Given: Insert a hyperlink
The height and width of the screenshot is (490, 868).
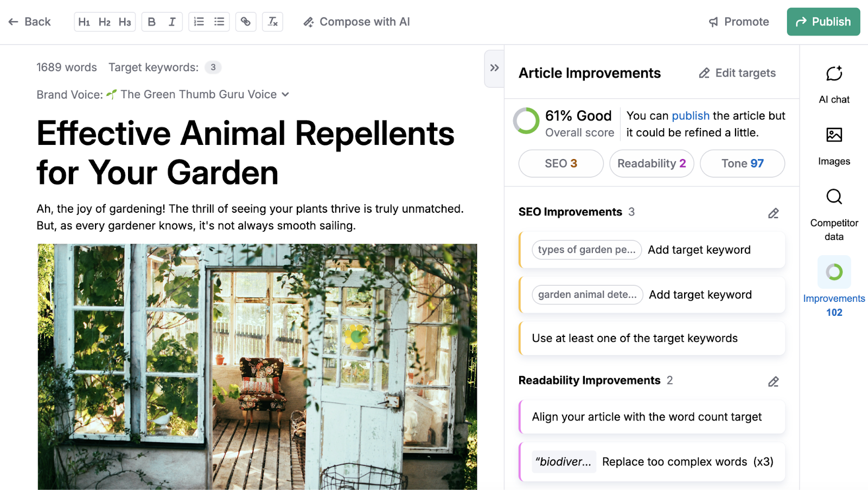Looking at the screenshot, I should tap(246, 22).
